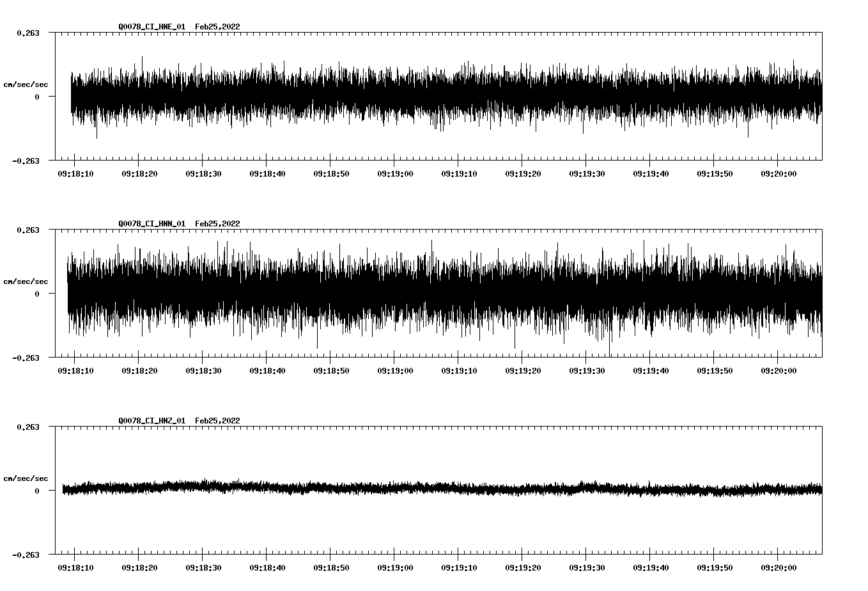The image size is (868, 591).
Task: Select 09:19:50 tick label under HNN plot
Action: point(715,370)
